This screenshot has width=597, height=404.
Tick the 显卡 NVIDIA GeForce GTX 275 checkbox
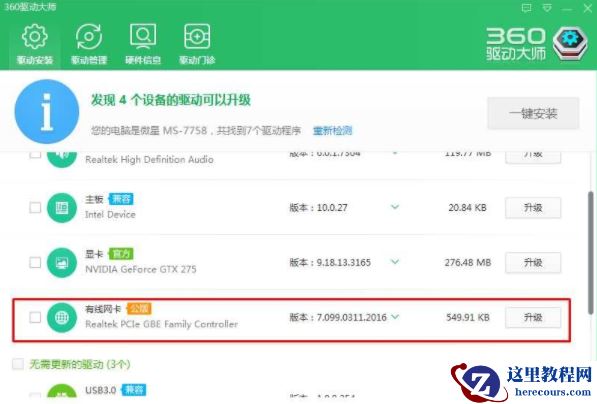(x=35, y=262)
